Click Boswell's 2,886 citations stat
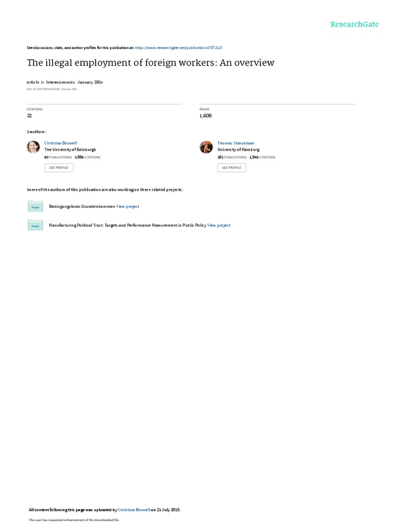 pyautogui.click(x=87, y=157)
